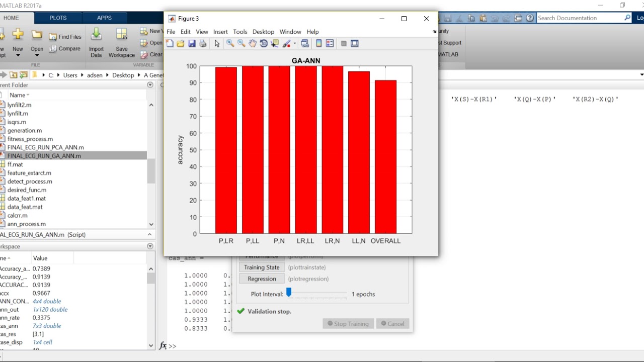Dock Figure 3 using the dock arrow
Viewport: 644px width, 362px height.
tap(434, 32)
